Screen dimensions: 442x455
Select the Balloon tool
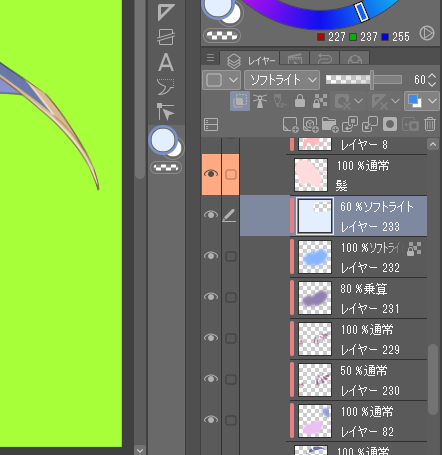click(x=166, y=87)
